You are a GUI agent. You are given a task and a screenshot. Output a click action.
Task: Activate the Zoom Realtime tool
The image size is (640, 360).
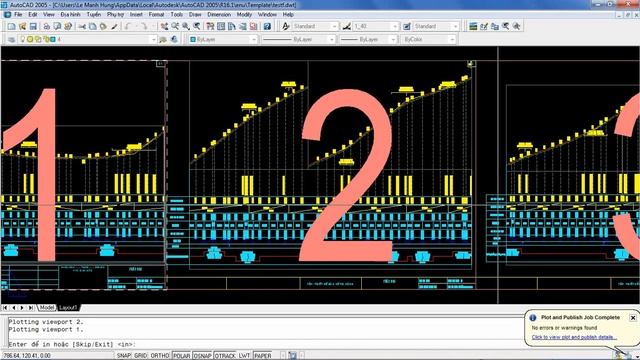tap(175, 26)
